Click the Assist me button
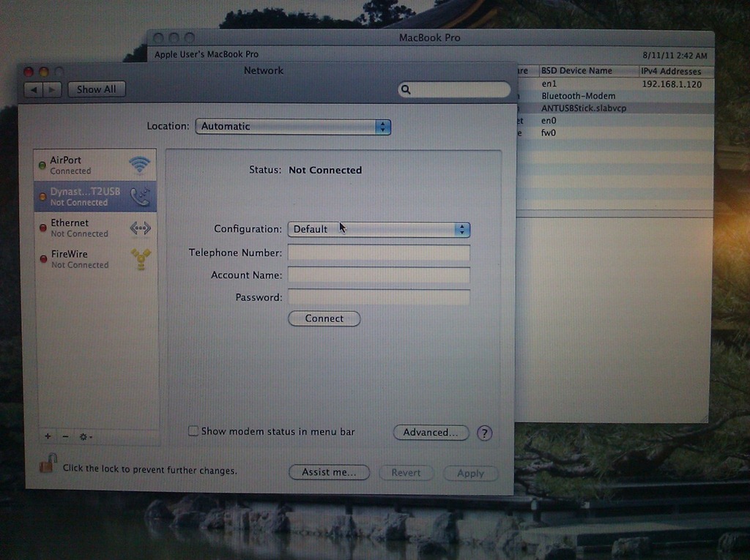 (x=329, y=472)
